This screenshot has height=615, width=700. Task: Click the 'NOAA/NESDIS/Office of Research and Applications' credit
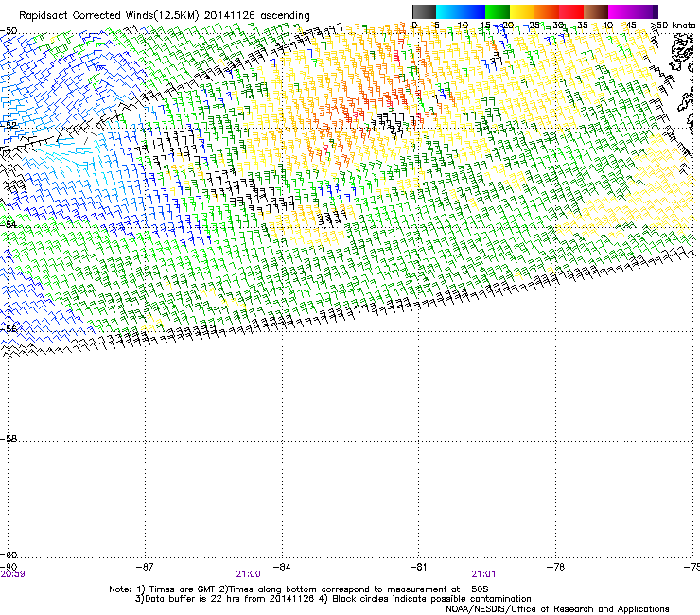[x=557, y=608]
